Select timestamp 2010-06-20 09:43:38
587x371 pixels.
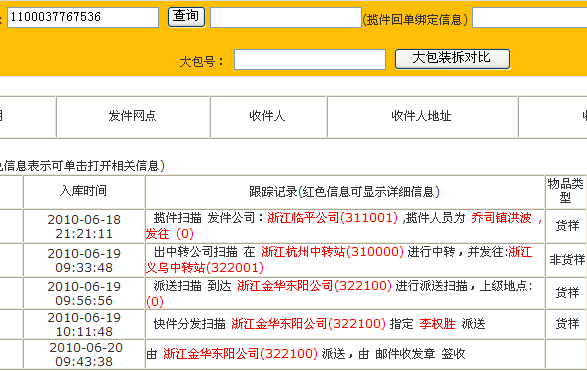85,354
